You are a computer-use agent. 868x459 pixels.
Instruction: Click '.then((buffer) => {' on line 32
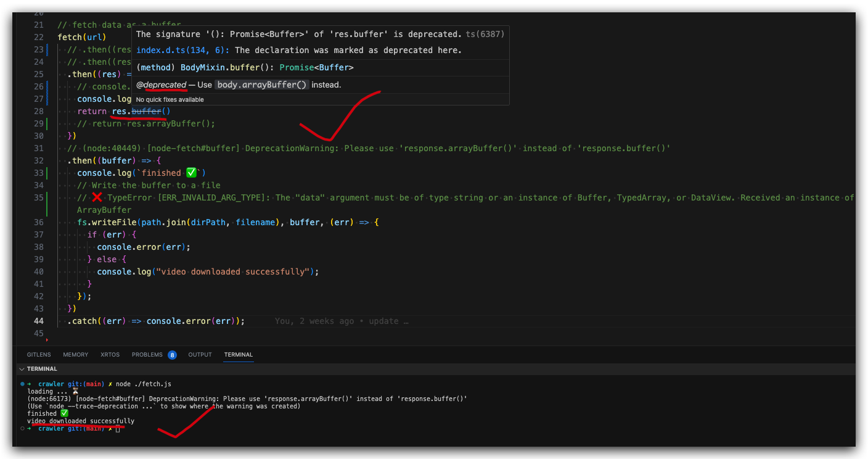click(114, 160)
